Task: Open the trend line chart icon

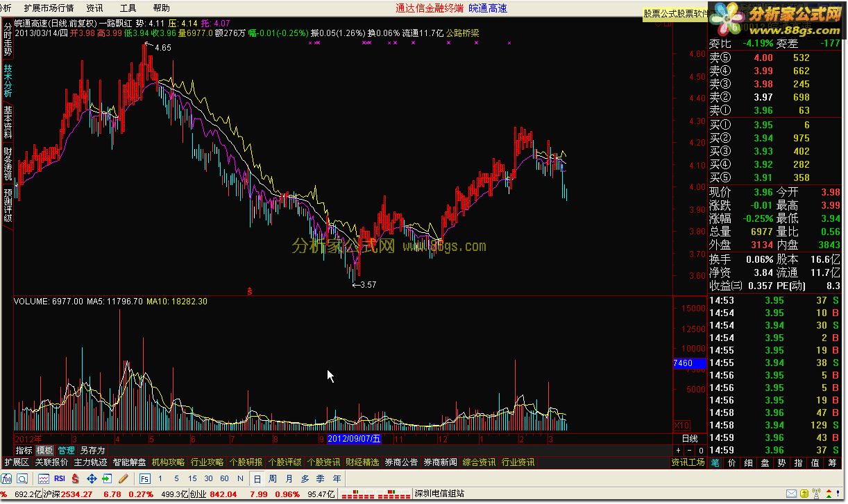Action: (44, 478)
